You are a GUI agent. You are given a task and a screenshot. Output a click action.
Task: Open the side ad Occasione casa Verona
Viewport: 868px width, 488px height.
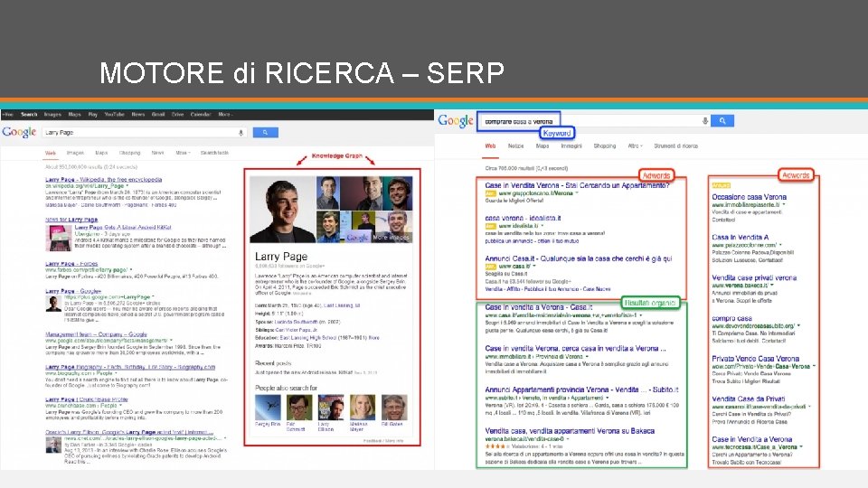[x=749, y=197]
